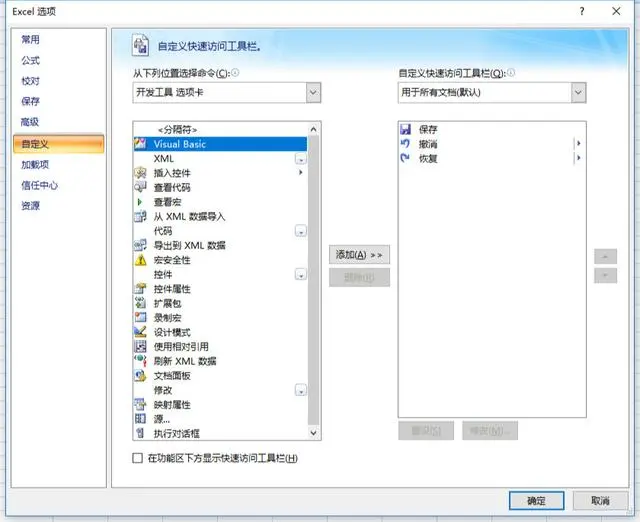Click the command list scroll down arrow
640x522 pixels.
click(x=313, y=433)
